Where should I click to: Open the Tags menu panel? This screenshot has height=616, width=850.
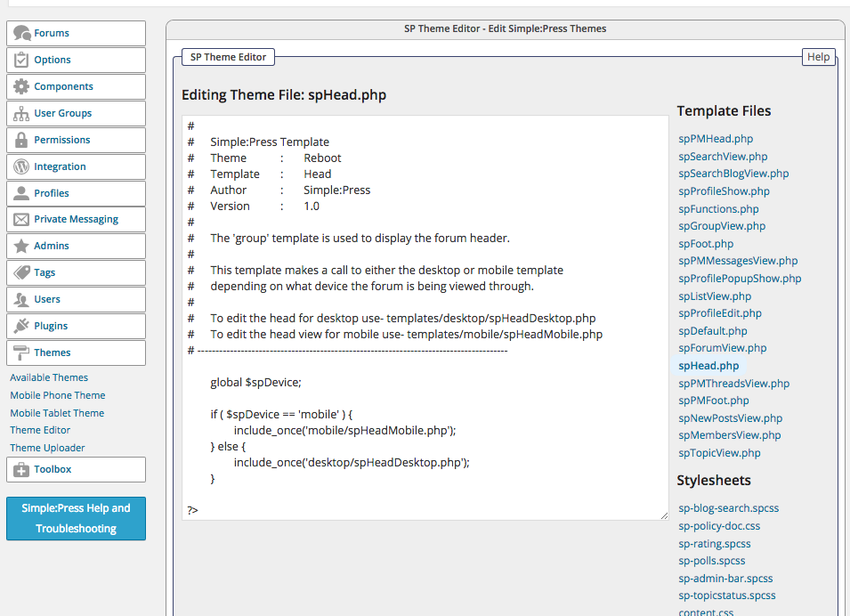pos(76,272)
